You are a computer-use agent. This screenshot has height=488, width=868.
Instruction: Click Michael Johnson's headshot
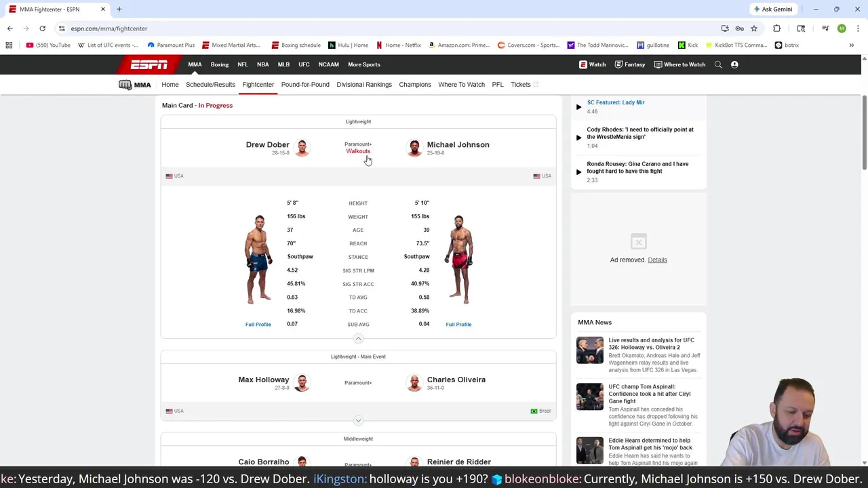click(414, 148)
